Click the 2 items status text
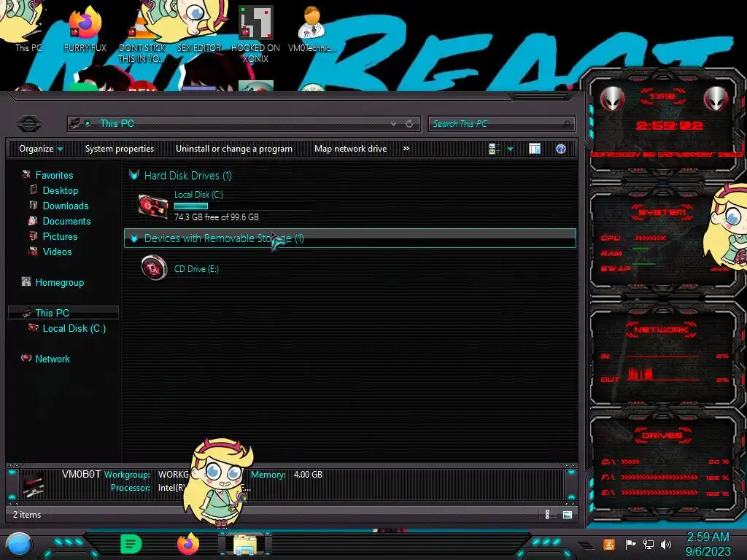This screenshot has height=560, width=747. pos(27,515)
